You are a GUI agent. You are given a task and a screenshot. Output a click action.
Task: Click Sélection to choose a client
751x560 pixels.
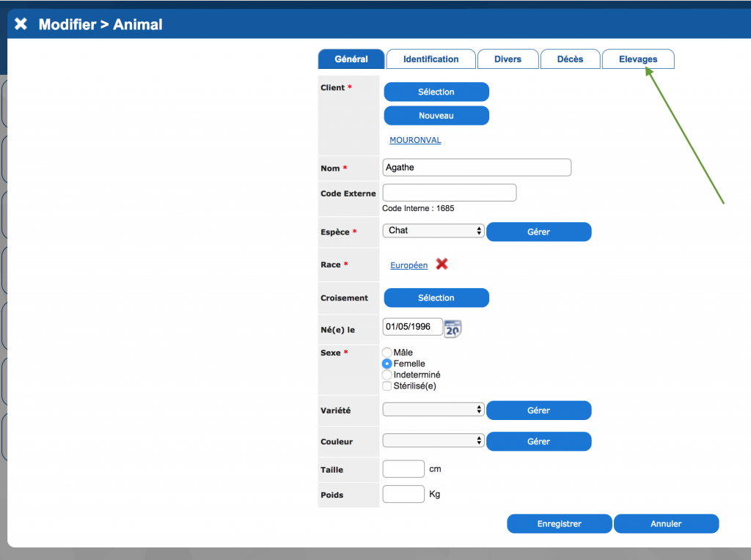[x=436, y=92]
